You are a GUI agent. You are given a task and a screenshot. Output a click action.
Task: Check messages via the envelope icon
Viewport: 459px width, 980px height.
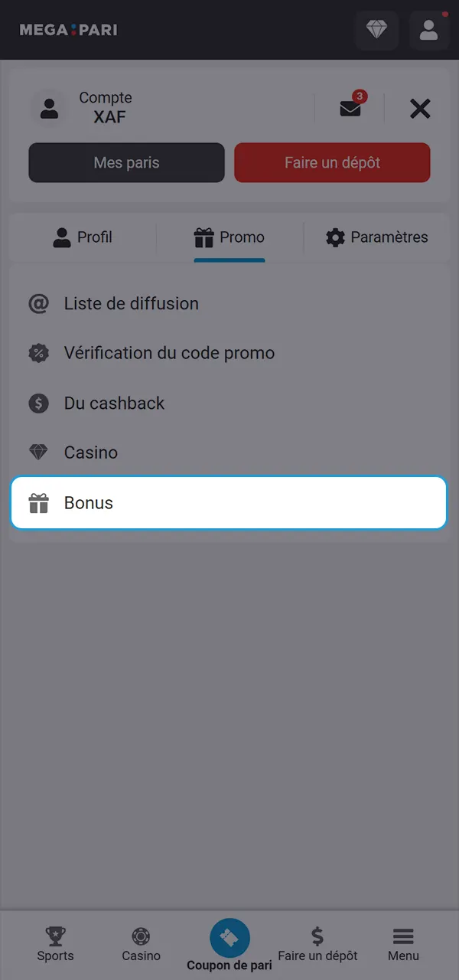pos(350,108)
